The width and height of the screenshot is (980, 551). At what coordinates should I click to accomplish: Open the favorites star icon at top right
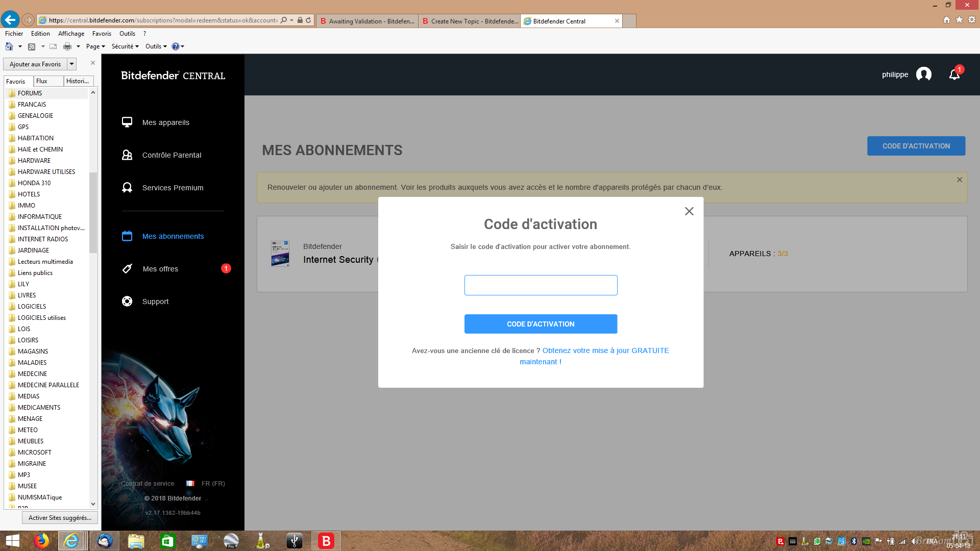click(x=959, y=20)
